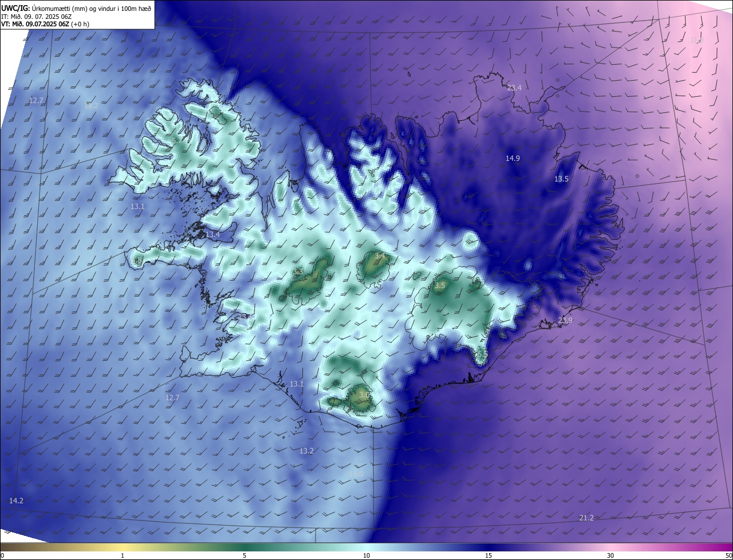Click the 21.2 value label on the map

tap(586, 518)
